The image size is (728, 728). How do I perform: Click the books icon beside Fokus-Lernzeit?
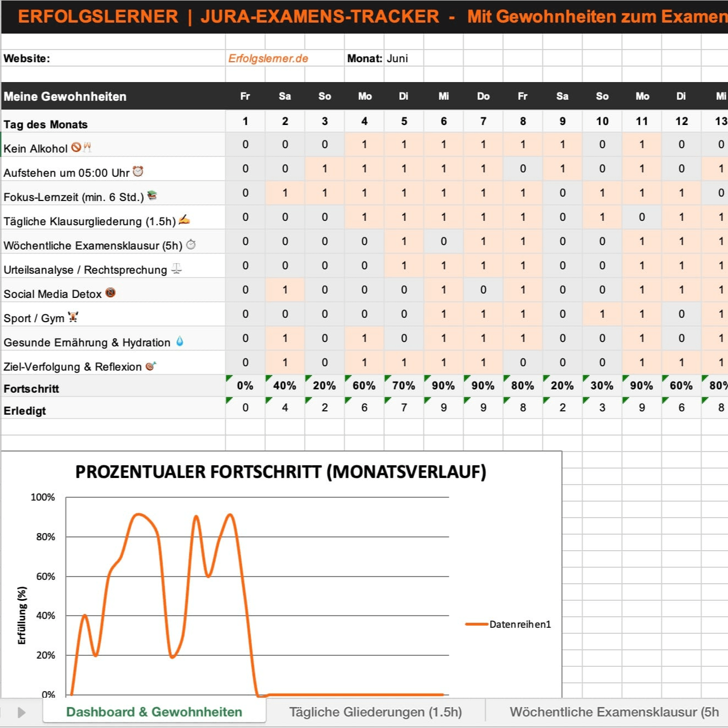[x=153, y=195]
